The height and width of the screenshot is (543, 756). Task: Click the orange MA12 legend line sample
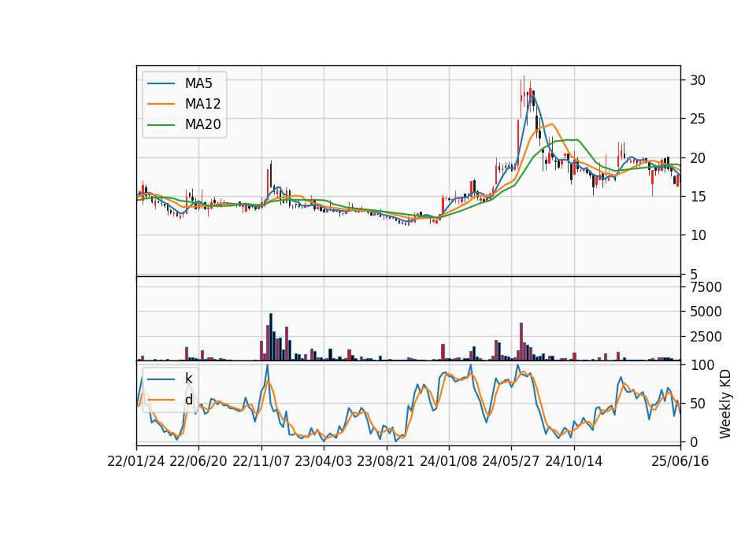pos(161,104)
